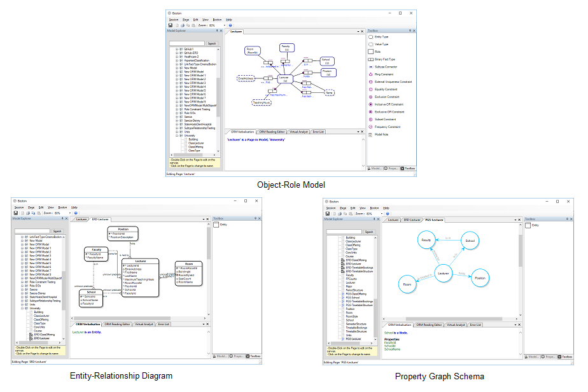
Task: Toggle the Toolbox panel pin in the ORM window
Action: 410,30
